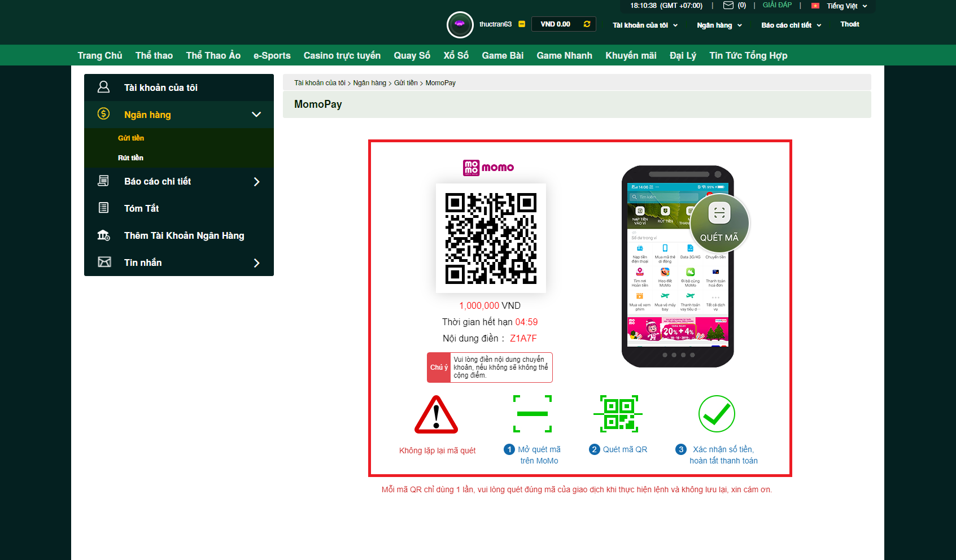
Task: Switch to the Casino trực tuyến menu
Action: pos(342,55)
